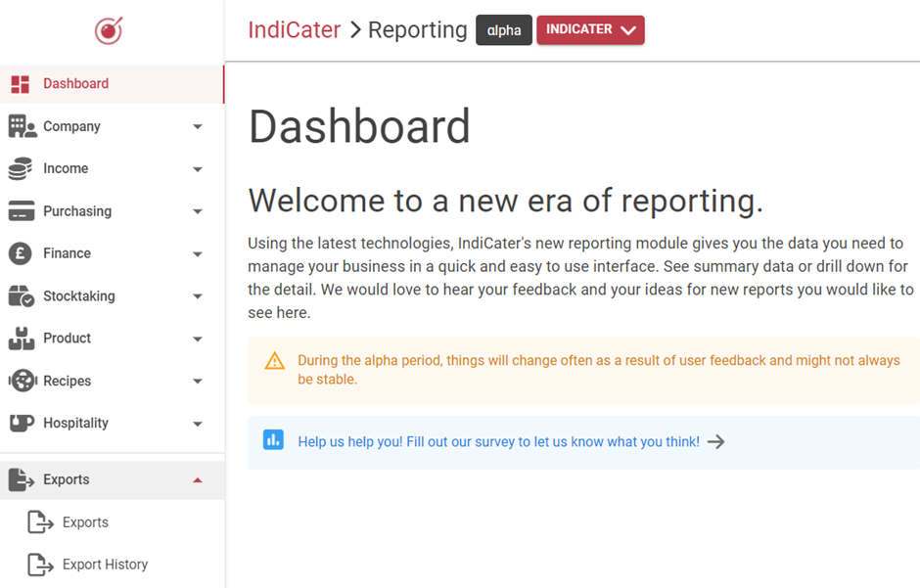This screenshot has width=920, height=588.
Task: Open the Company menu item
Action: click(113, 126)
